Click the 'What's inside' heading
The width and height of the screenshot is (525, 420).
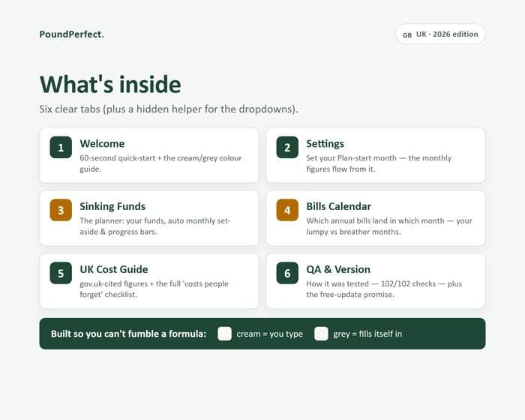click(x=110, y=84)
